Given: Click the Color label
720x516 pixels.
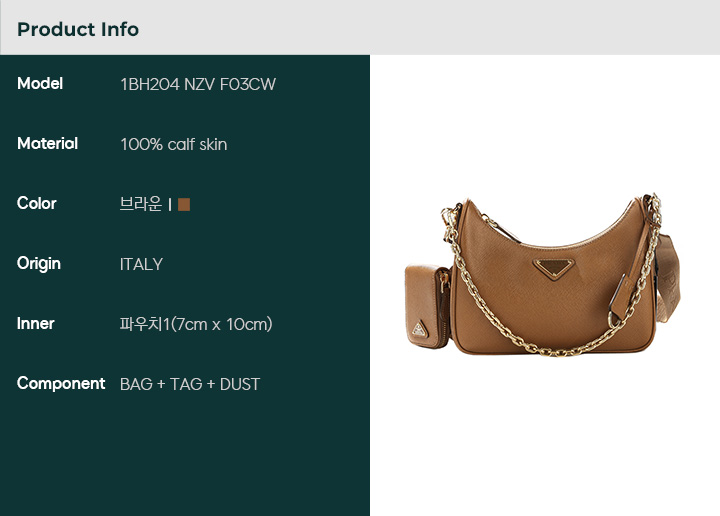Looking at the screenshot, I should point(37,203).
